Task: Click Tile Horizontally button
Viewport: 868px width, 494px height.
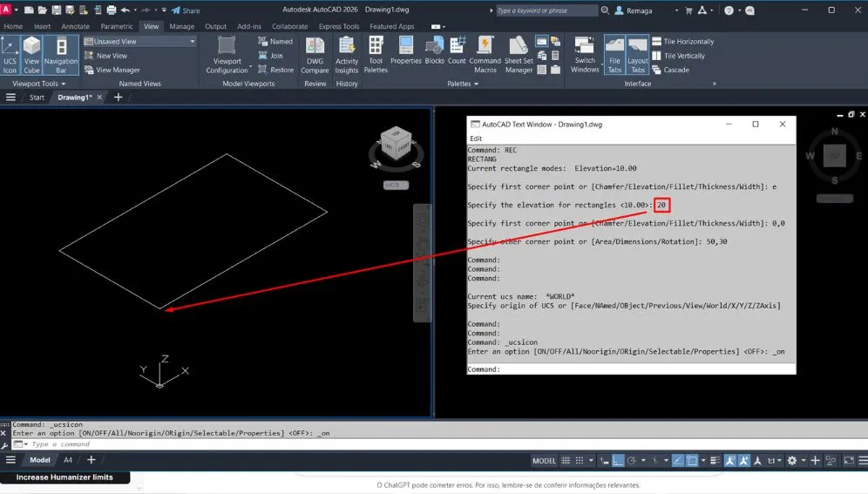Action: coord(682,42)
